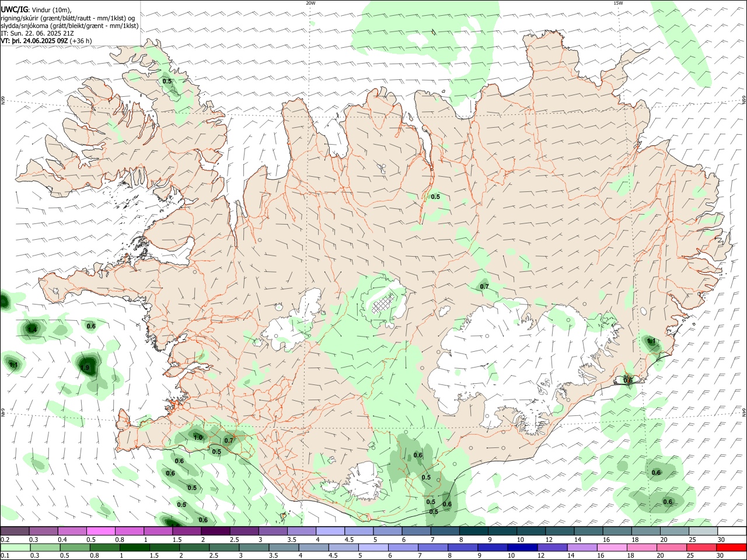The height and width of the screenshot is (560, 747).
Task: Choose the rain-scale swatch between 0.5 and 0.8
Action: pos(75,547)
